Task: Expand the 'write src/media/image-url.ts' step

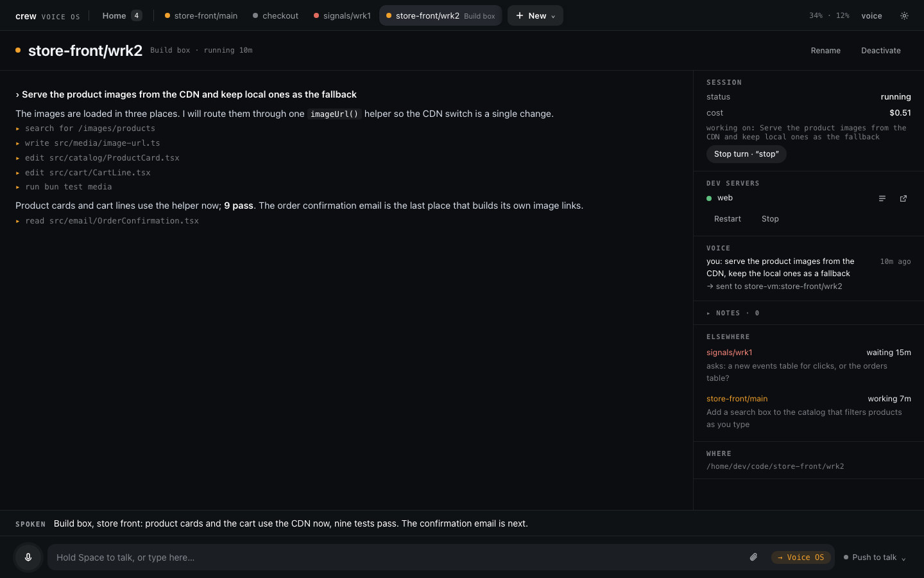Action: (x=88, y=143)
